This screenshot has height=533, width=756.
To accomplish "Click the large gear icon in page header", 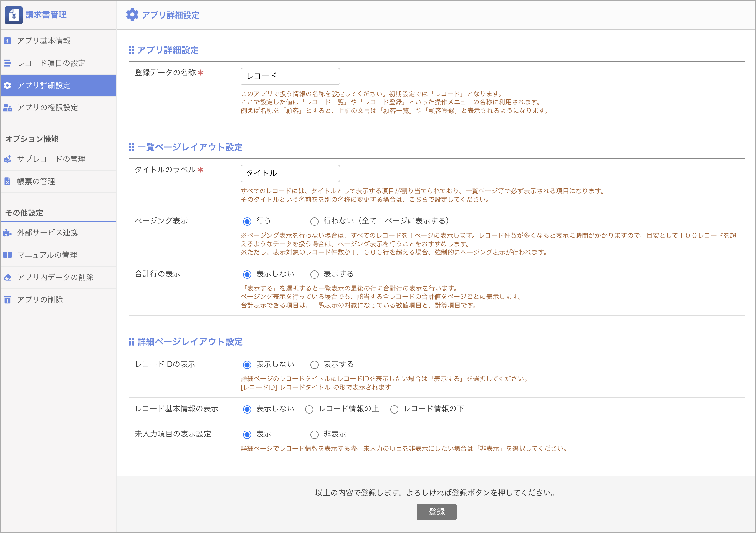I will point(132,15).
